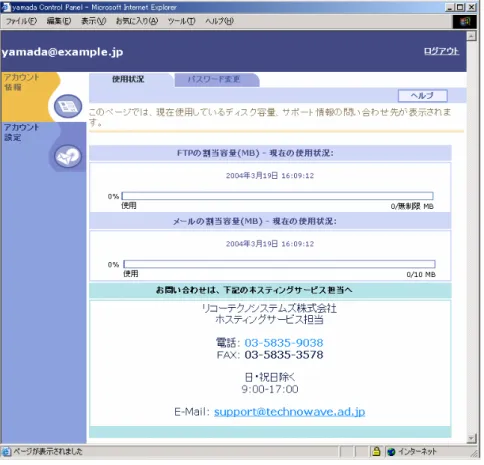The height and width of the screenshot is (465, 484).
Task: Click the Internet Explorer title bar icon
Action: tap(6, 7)
